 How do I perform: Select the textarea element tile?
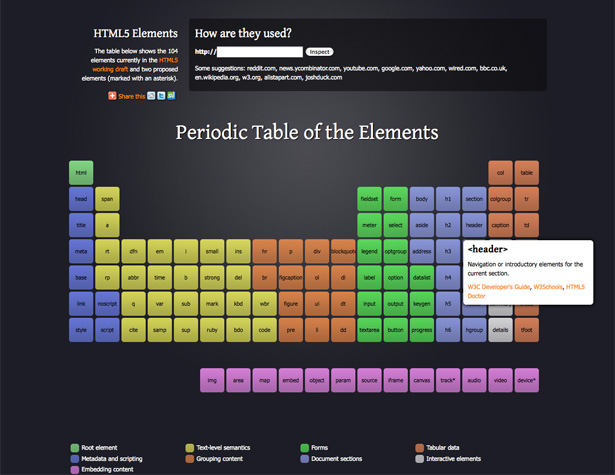coord(369,330)
